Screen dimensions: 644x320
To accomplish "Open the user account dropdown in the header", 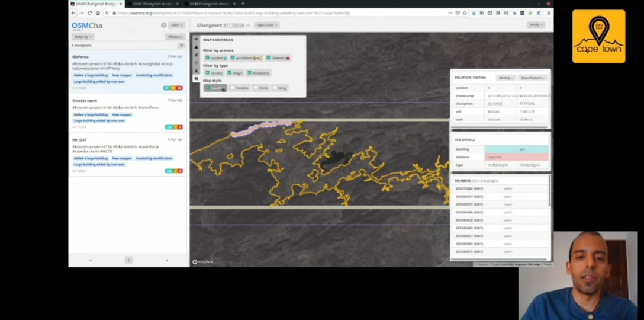I will click(x=176, y=25).
